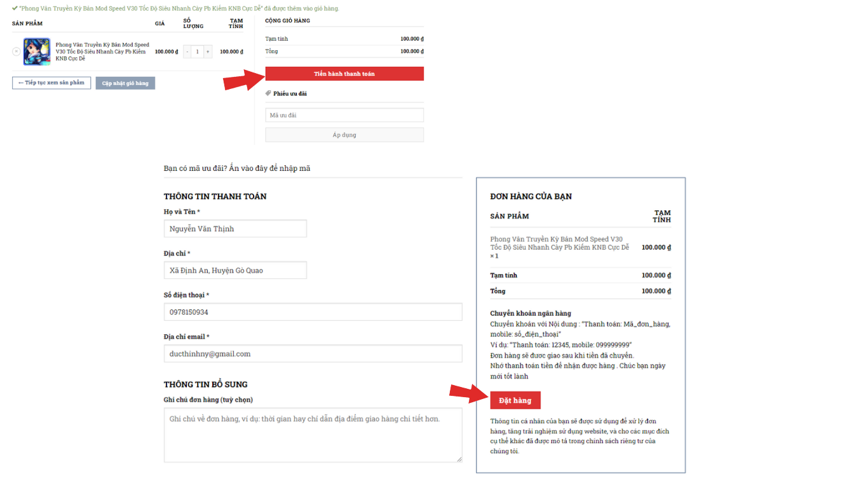Click 'Tiếp tục xem sản phẩm' button

pyautogui.click(x=51, y=83)
